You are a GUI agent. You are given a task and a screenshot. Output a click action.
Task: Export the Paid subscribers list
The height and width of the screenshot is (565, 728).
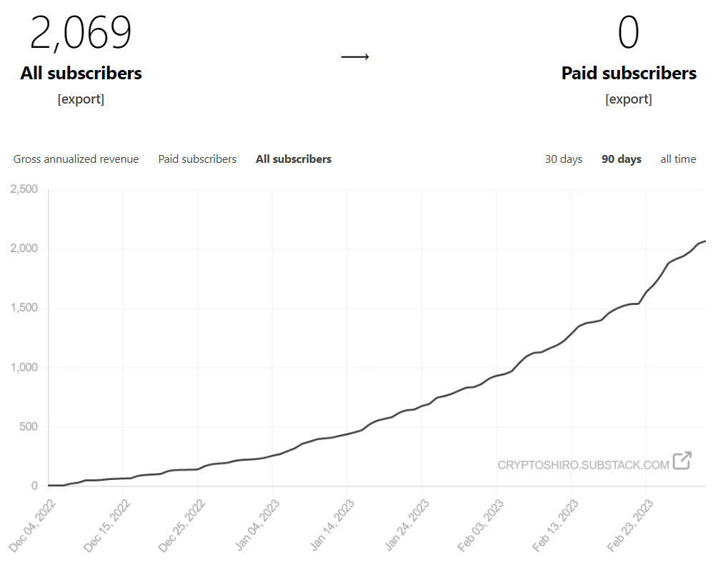[x=629, y=99]
